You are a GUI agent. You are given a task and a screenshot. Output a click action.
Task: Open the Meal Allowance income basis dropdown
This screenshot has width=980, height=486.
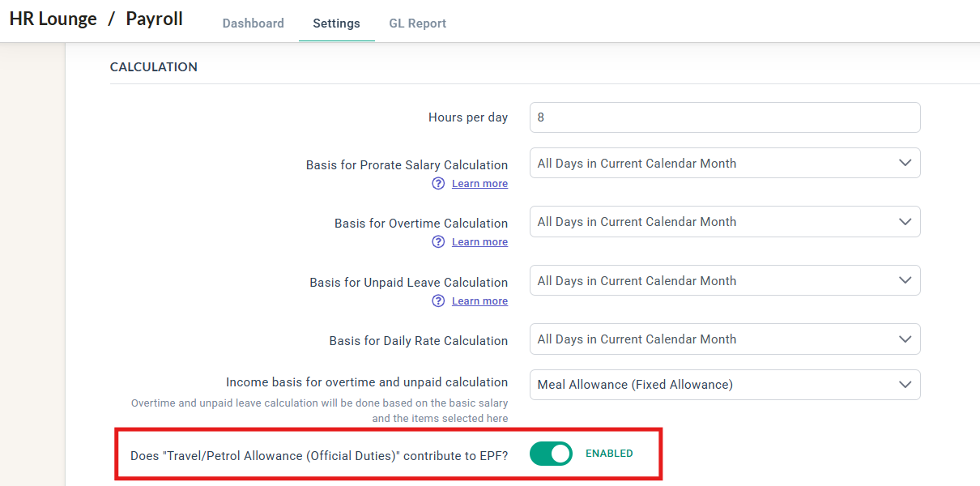(x=725, y=385)
